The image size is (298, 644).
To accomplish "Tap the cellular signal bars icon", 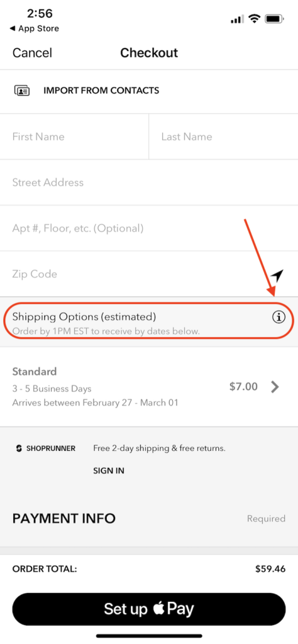I will click(x=237, y=19).
